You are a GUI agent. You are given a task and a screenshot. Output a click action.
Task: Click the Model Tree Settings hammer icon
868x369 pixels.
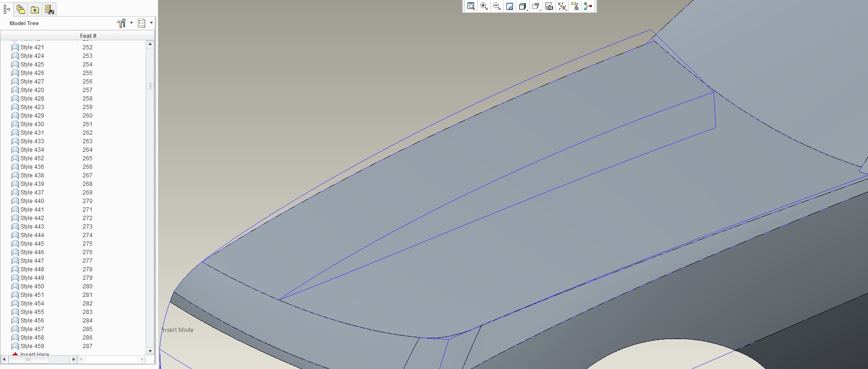pyautogui.click(x=121, y=23)
